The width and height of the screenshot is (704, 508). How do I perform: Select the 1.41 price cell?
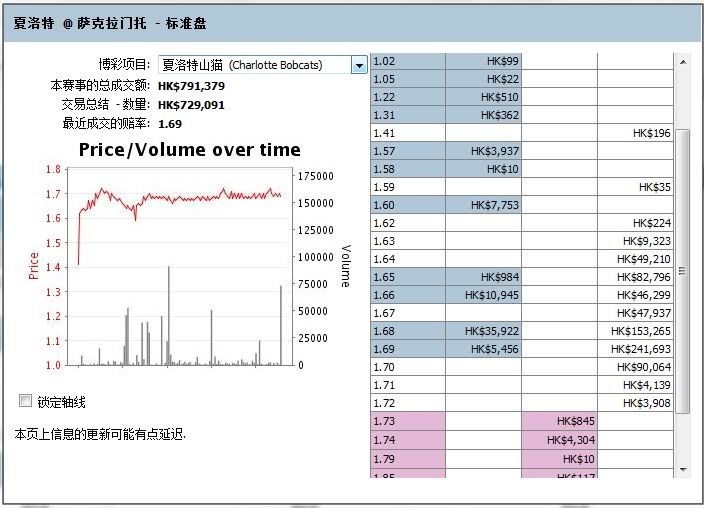pyautogui.click(x=408, y=133)
